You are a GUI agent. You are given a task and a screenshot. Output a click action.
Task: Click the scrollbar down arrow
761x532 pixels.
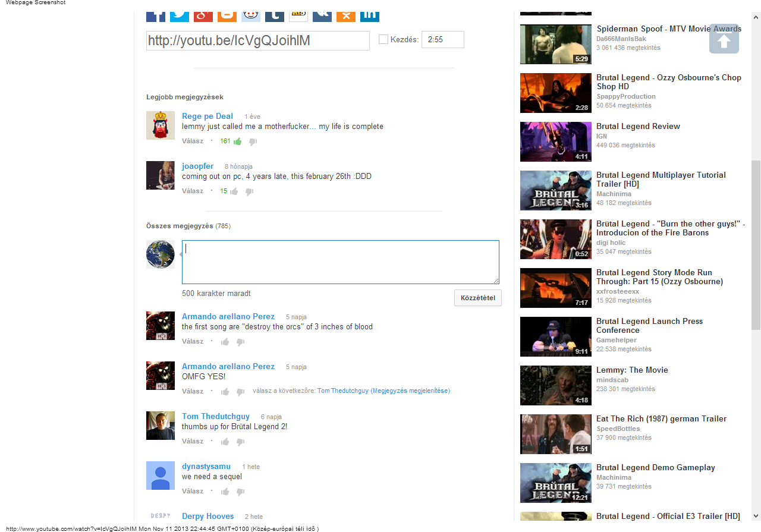pos(756,516)
